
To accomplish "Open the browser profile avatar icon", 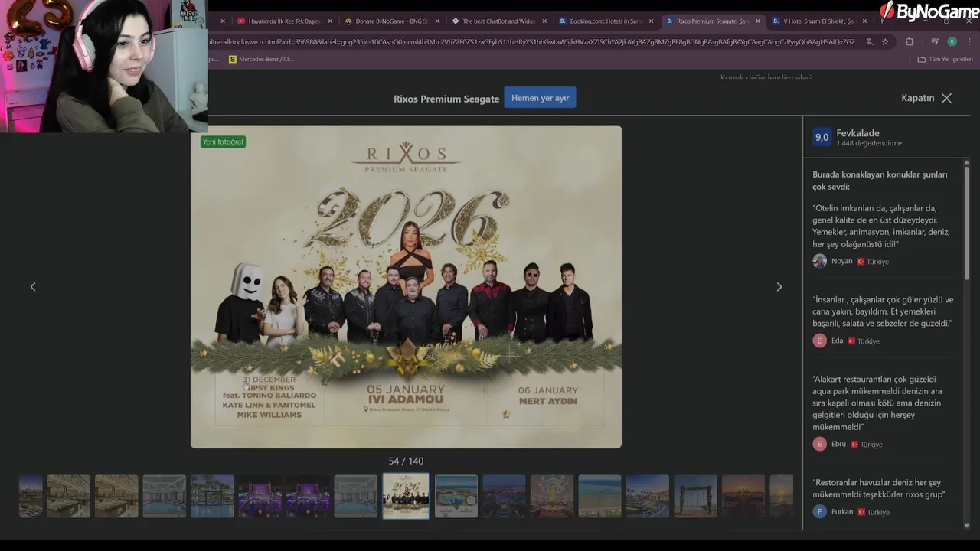I will click(952, 42).
